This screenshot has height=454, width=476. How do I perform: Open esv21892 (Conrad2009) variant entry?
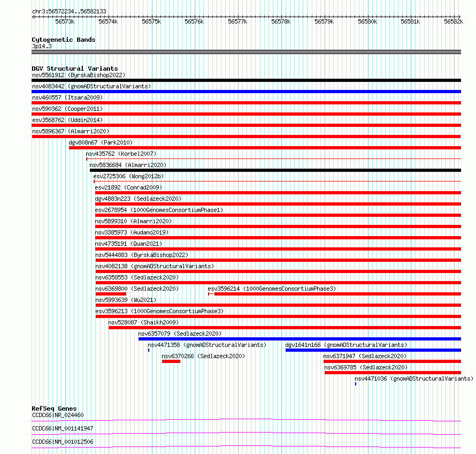128,187
